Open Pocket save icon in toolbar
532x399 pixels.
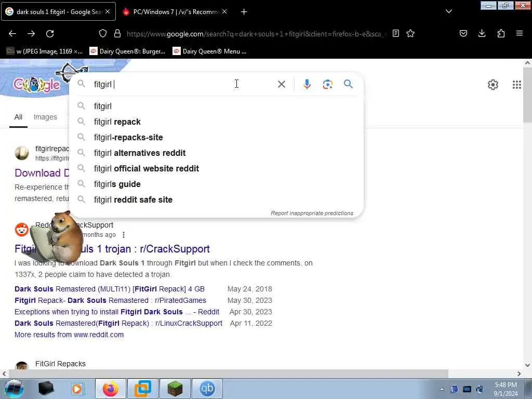click(463, 33)
